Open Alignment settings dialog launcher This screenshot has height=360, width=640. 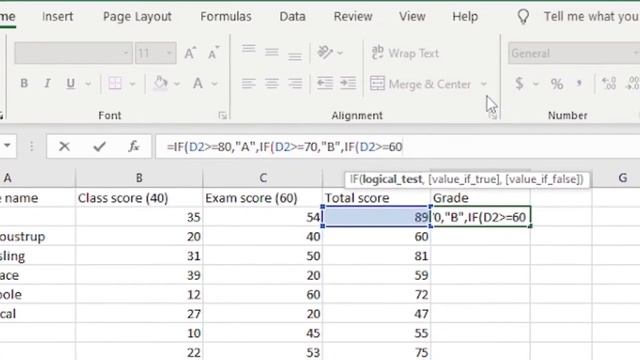click(493, 116)
